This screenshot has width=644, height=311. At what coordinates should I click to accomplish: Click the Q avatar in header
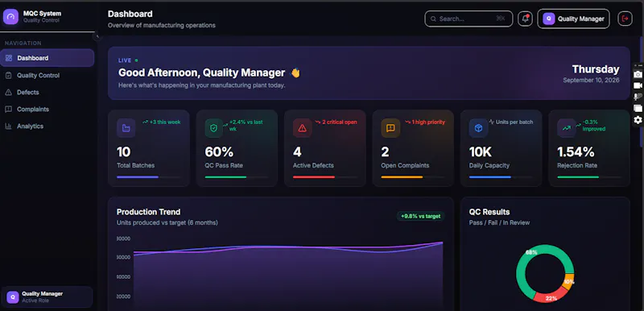point(549,19)
